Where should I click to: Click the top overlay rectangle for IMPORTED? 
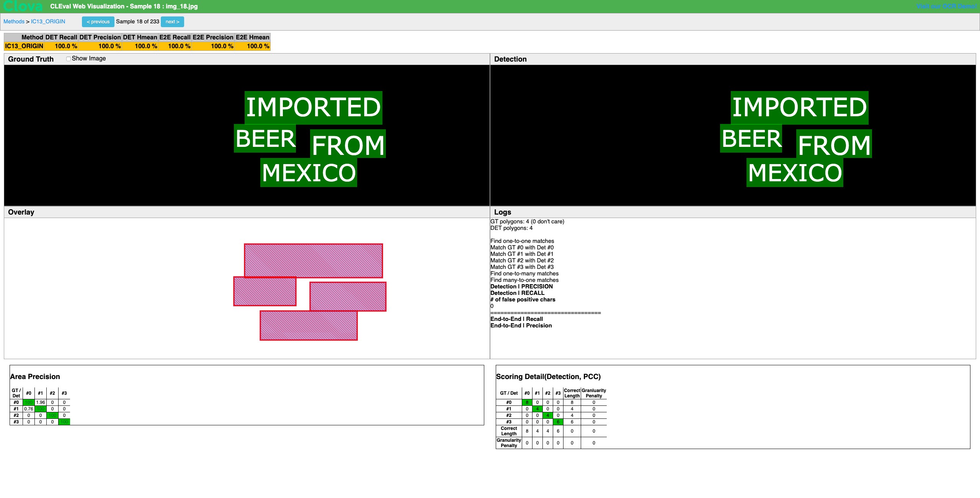pos(313,260)
